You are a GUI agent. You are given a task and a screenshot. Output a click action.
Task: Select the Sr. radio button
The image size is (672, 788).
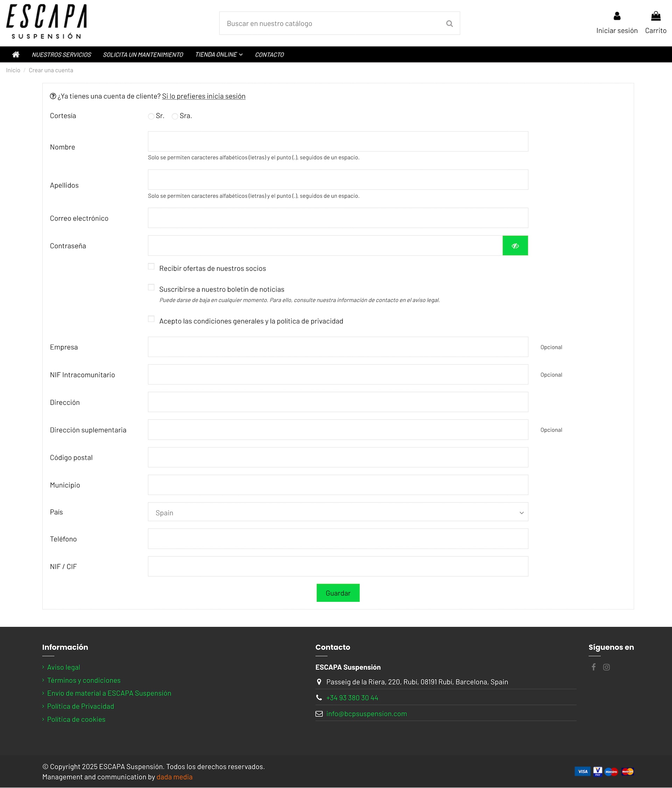click(151, 117)
